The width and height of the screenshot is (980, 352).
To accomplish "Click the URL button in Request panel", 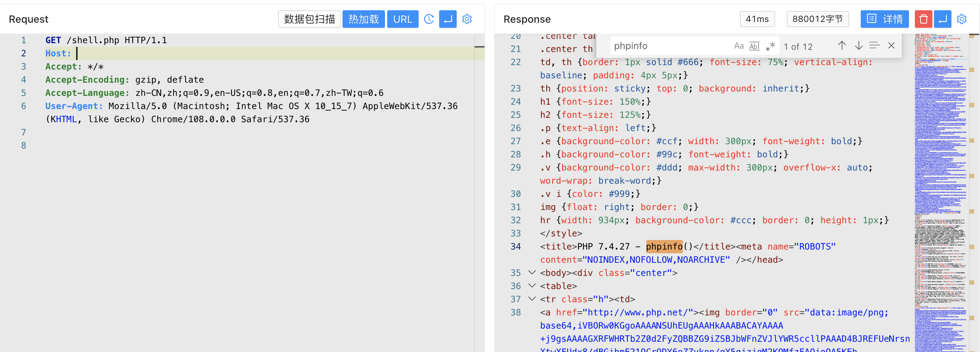I will pyautogui.click(x=403, y=19).
